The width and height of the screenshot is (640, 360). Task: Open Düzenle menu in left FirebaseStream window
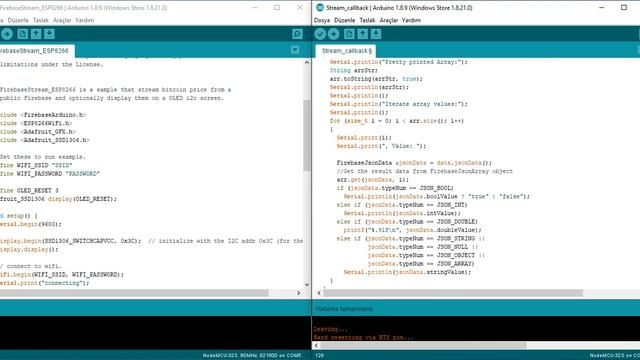pyautogui.click(x=18, y=20)
